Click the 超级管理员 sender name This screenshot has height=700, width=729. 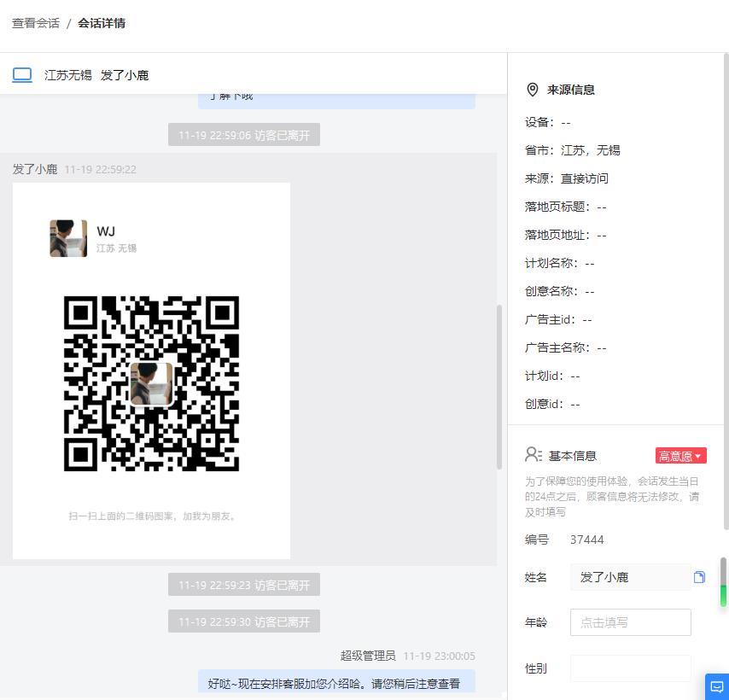[x=368, y=656]
